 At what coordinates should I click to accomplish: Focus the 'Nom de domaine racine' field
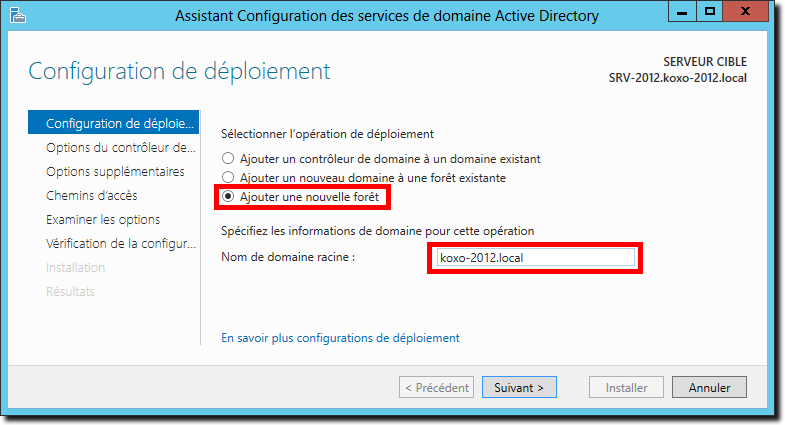point(535,258)
